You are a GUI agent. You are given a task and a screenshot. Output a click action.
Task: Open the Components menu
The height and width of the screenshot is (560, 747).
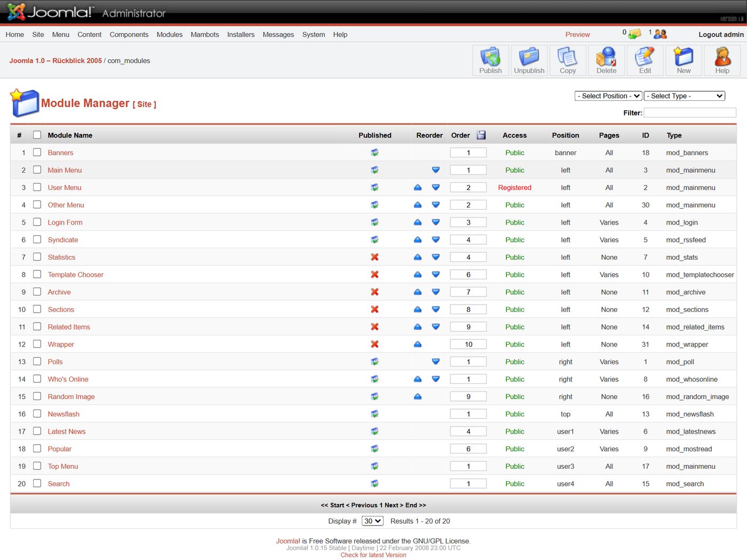[129, 35]
